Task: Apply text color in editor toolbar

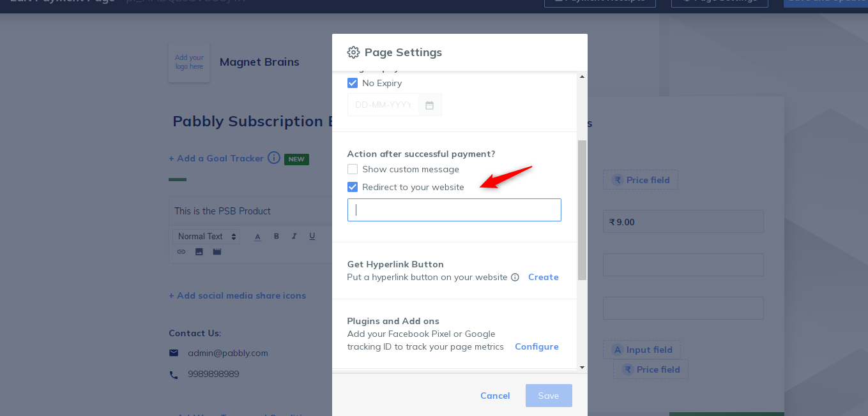Action: click(x=258, y=236)
